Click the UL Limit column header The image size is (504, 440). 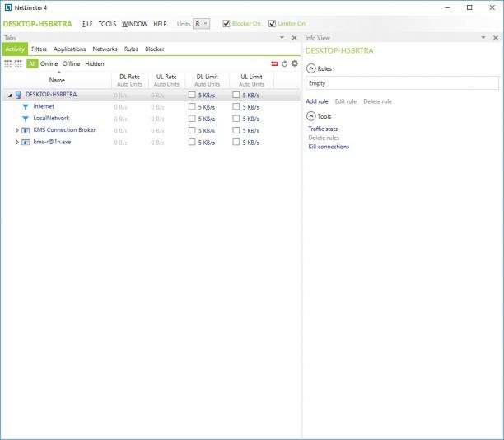(251, 80)
